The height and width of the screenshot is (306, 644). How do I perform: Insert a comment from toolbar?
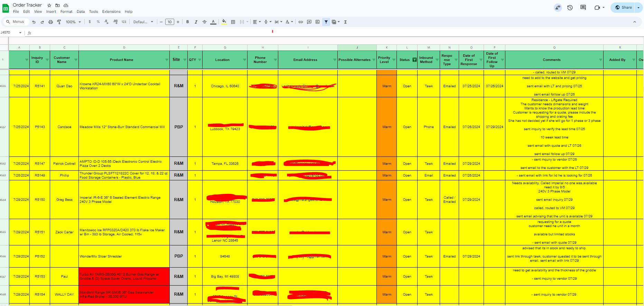(309, 22)
